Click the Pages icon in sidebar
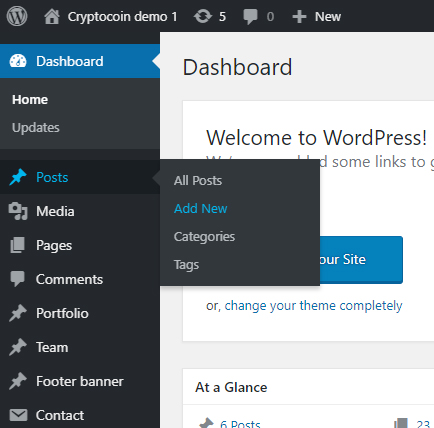Image resolution: width=434 pixels, height=428 pixels. pyautogui.click(x=17, y=245)
